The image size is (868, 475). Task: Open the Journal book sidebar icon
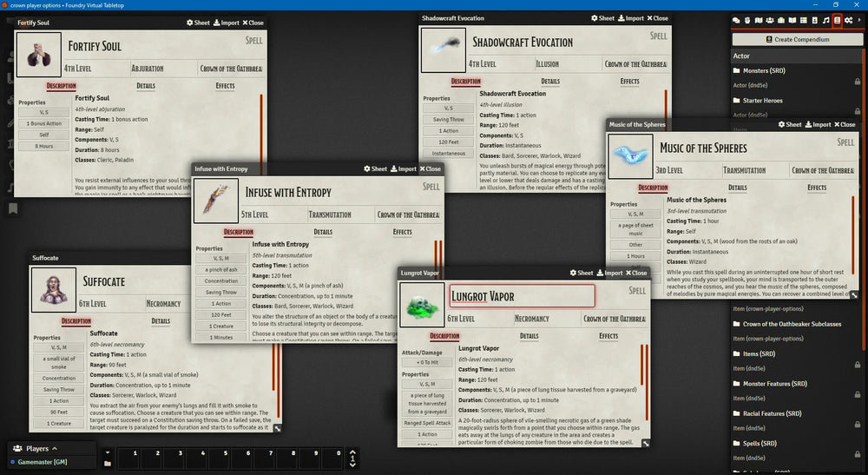point(792,21)
